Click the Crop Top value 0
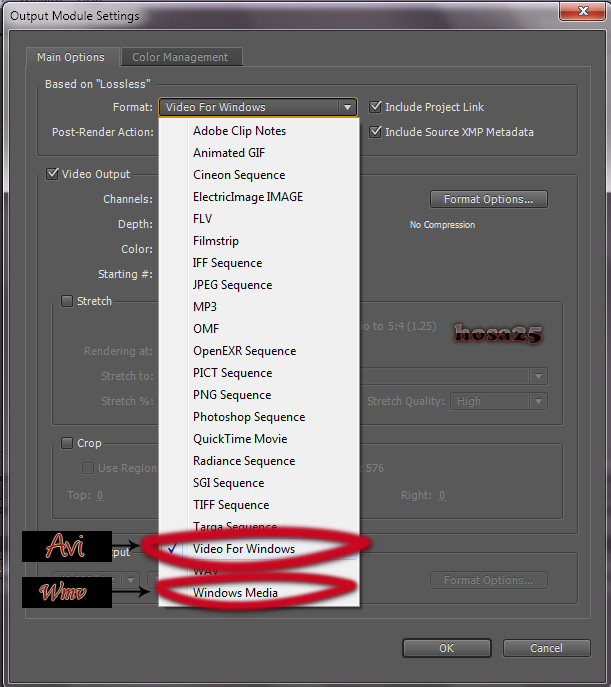Image resolution: width=611 pixels, height=687 pixels. point(100,495)
